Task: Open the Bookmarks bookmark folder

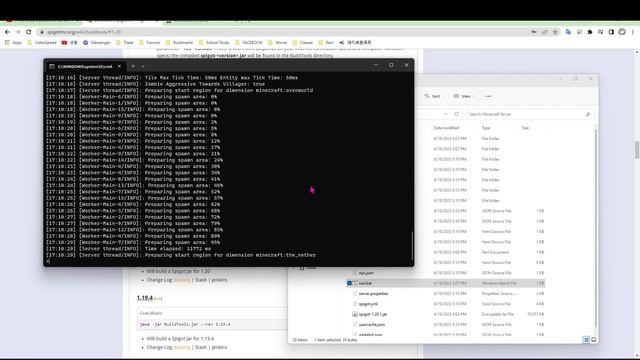Action: pyautogui.click(x=179, y=42)
